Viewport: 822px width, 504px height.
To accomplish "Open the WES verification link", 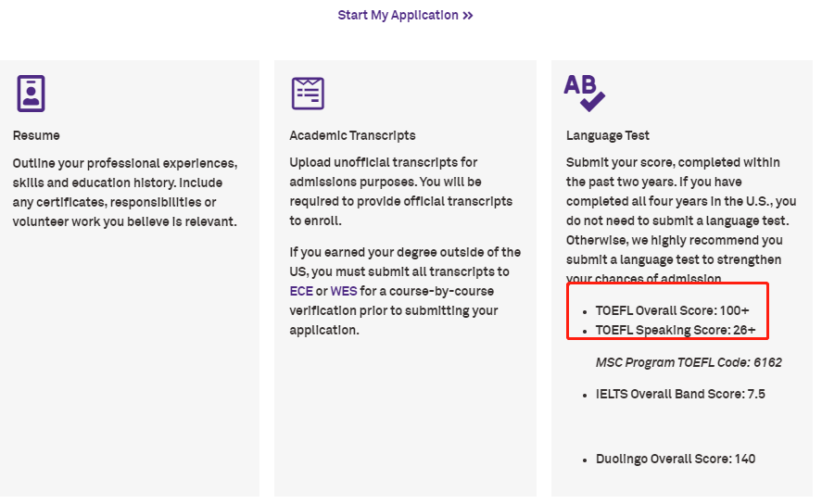I will coord(344,291).
